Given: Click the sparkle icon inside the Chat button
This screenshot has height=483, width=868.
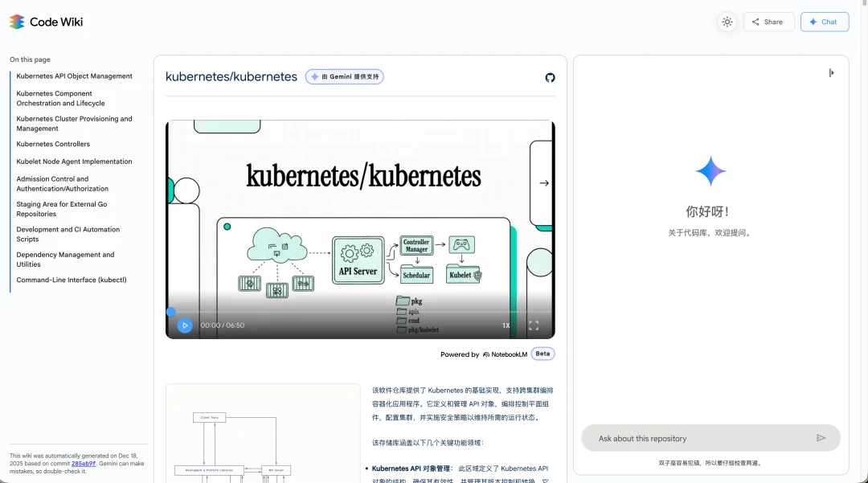Looking at the screenshot, I should [814, 22].
